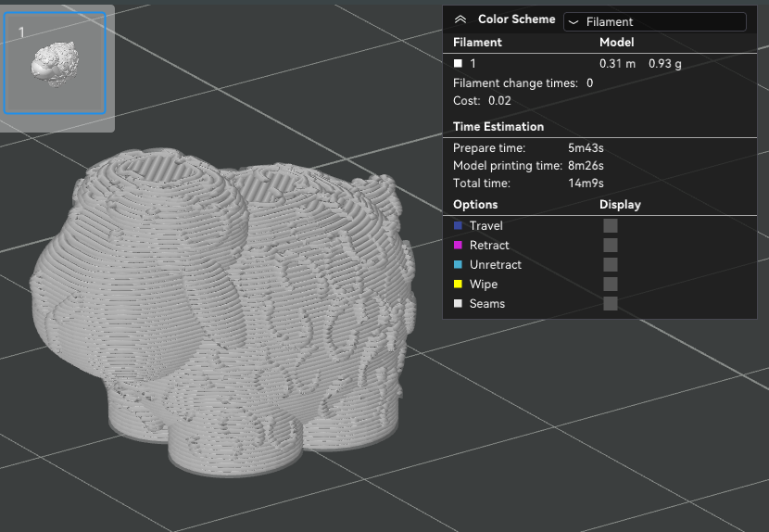
Task: Click the yellow Wipe color swatch
Action: click(458, 285)
